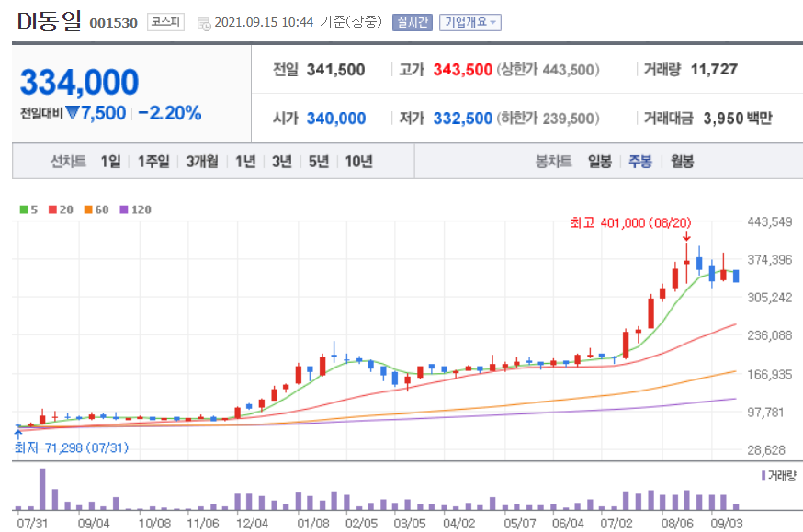Switch to the 일봉 candle chart

(x=600, y=162)
